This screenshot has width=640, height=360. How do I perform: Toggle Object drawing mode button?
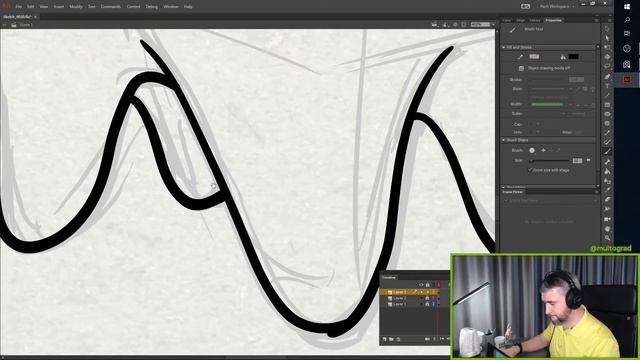pos(521,68)
